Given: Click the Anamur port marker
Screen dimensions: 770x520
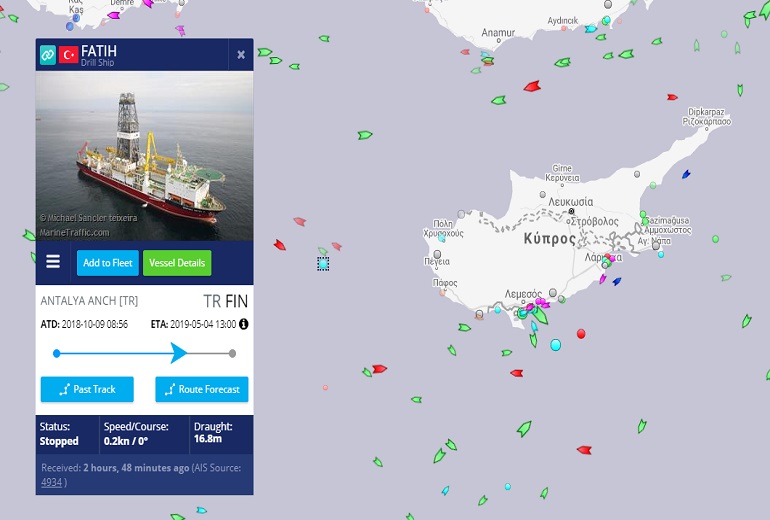Looking at the screenshot, I should [x=498, y=41].
